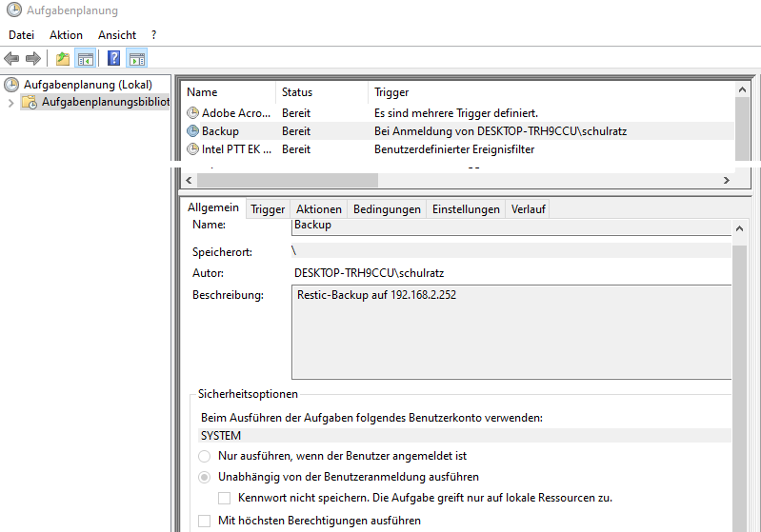
Task: Select 'Nur ausführen, wenn der Benutzer angemeldet ist'
Action: pos(204,456)
